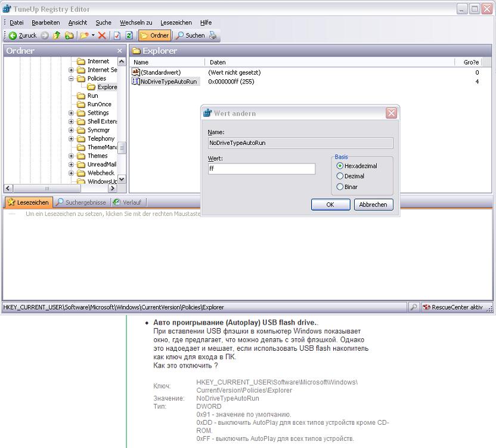
Task: Expand the Telephony tree node
Action: click(x=71, y=138)
